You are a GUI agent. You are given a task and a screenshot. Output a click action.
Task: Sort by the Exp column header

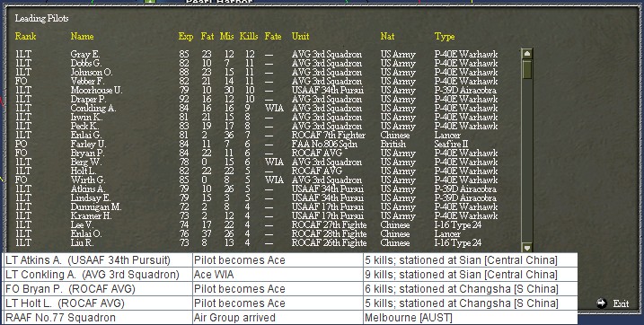pyautogui.click(x=186, y=37)
